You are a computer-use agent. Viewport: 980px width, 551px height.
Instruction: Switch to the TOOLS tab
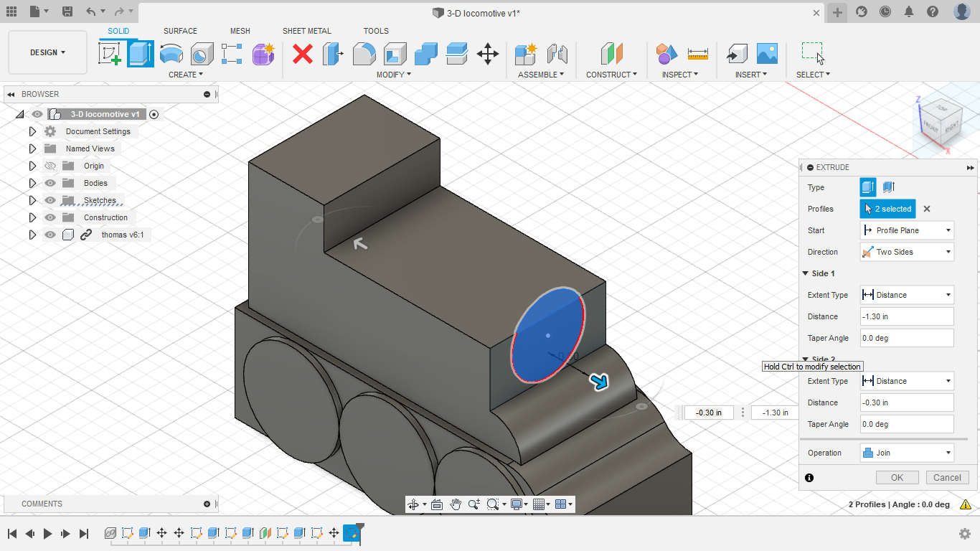pyautogui.click(x=376, y=31)
